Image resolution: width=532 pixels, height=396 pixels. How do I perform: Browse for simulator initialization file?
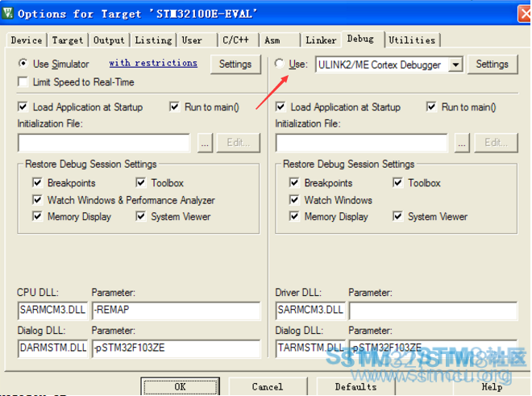pos(205,143)
